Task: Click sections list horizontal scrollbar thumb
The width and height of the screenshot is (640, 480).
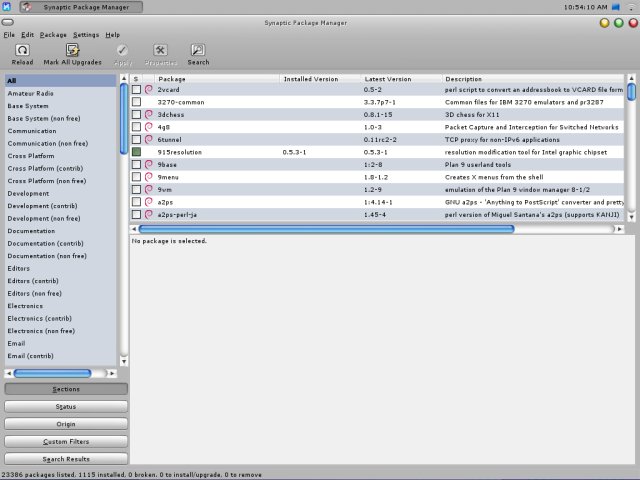Action: coord(52,373)
